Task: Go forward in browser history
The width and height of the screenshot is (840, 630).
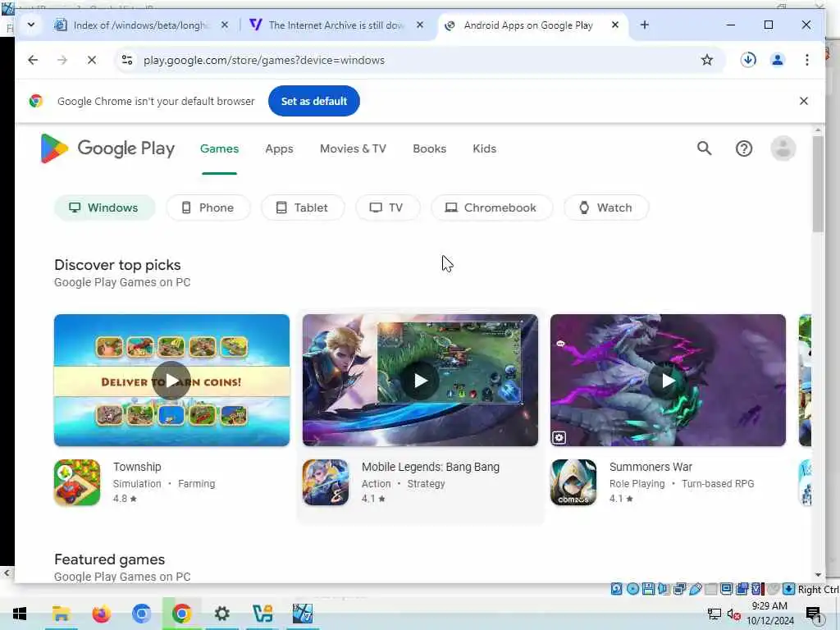Action: (62, 60)
